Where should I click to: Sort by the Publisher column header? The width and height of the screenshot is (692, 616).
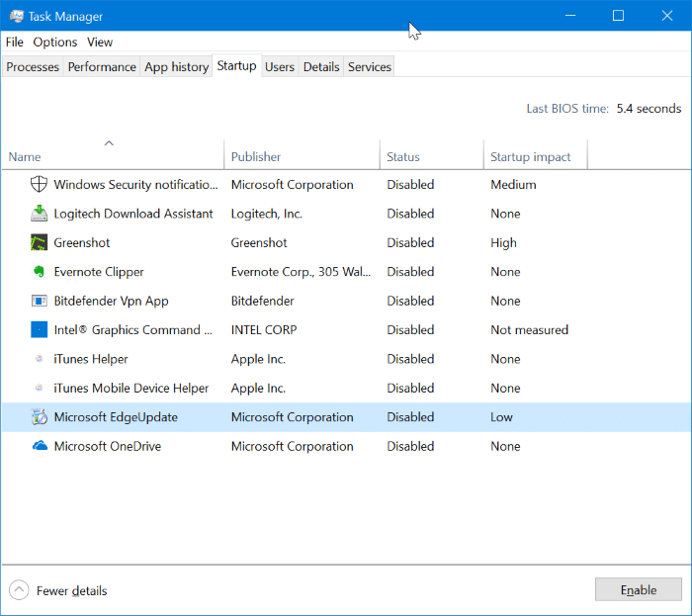[302, 154]
